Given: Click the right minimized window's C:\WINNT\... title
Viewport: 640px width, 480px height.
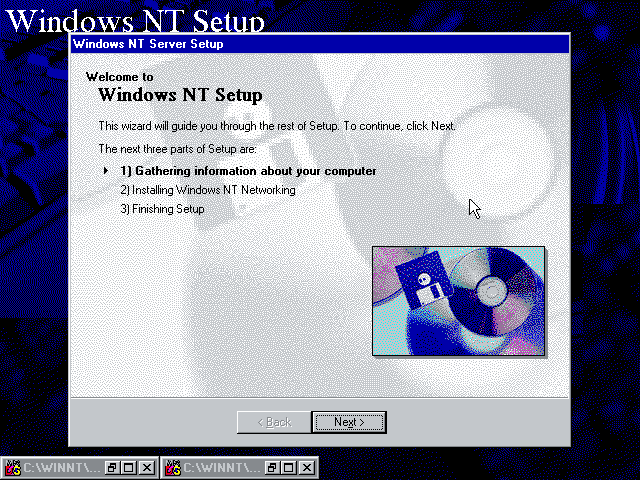Looking at the screenshot, I should click(222, 468).
